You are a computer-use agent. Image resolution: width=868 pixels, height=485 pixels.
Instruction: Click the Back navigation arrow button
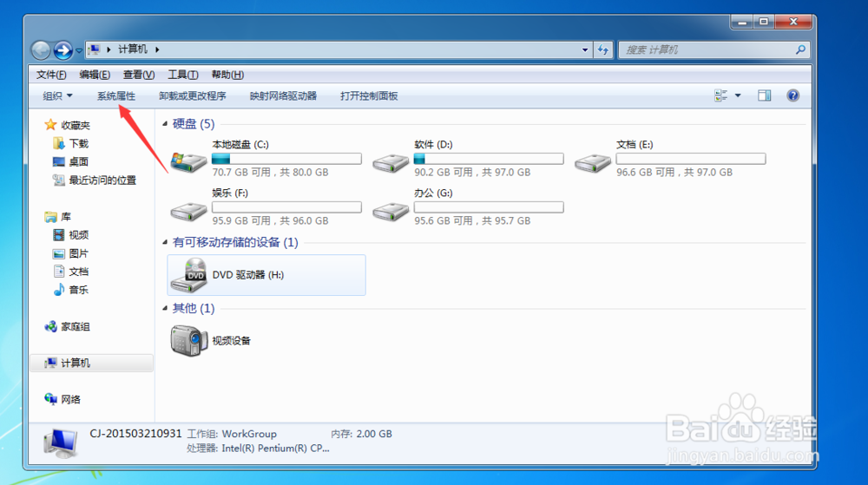pyautogui.click(x=41, y=49)
